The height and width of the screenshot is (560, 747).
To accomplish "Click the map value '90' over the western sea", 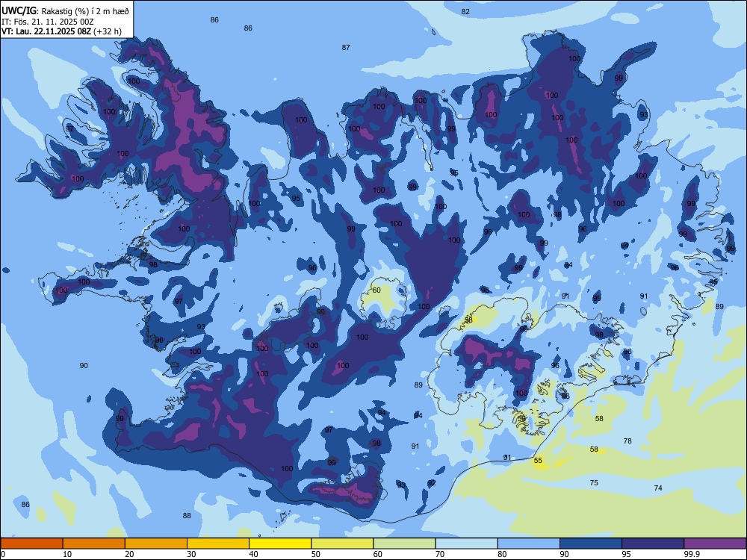I will (x=84, y=365).
